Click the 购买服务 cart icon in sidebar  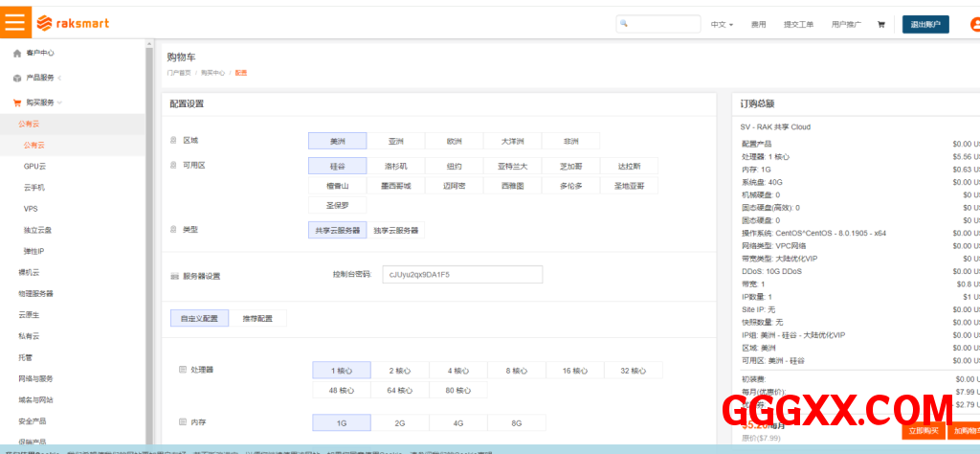[x=17, y=102]
